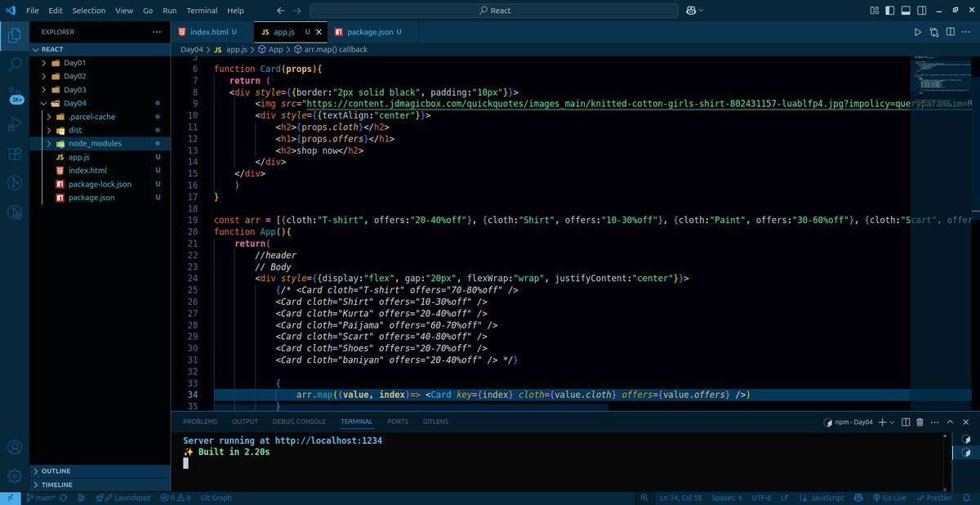
Task: Open the File menu
Action: [x=33, y=11]
